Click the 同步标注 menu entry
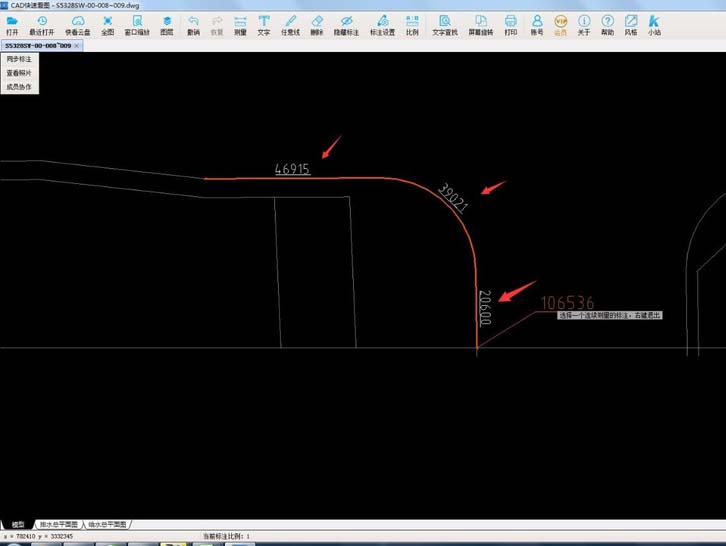 coord(19,59)
